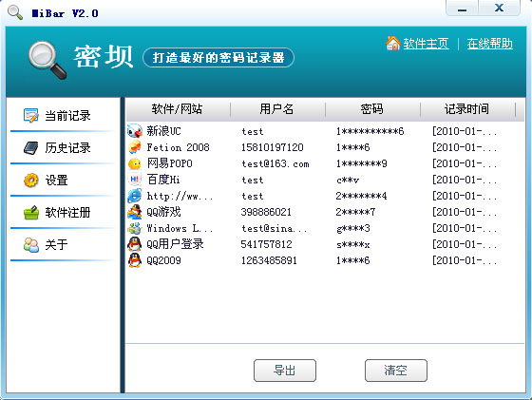The height and width of the screenshot is (400, 532).
Task: Select the QQ2009 entry name
Action: pyautogui.click(x=163, y=260)
